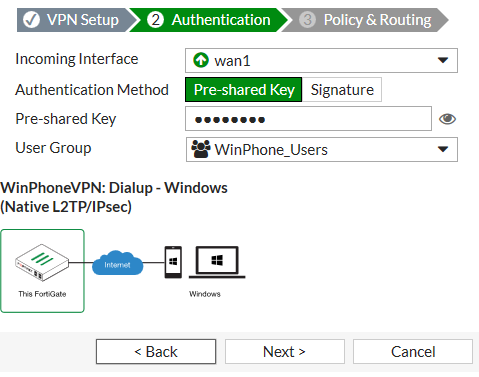Expand Incoming Interface with its dropdown arrow
The height and width of the screenshot is (377, 479).
[443, 60]
